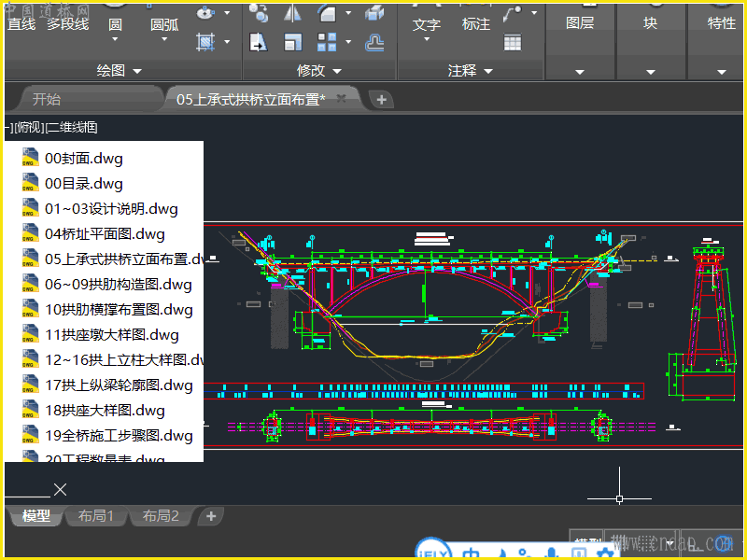
Task: Select the Copy tool in the Modify panel
Action: click(259, 13)
